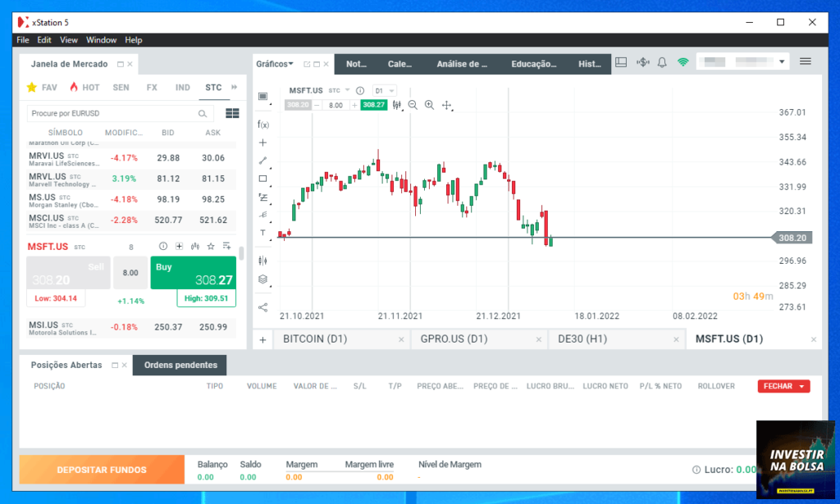Open MSFT.US info in market watch row
The image size is (840, 504).
pyautogui.click(x=163, y=246)
